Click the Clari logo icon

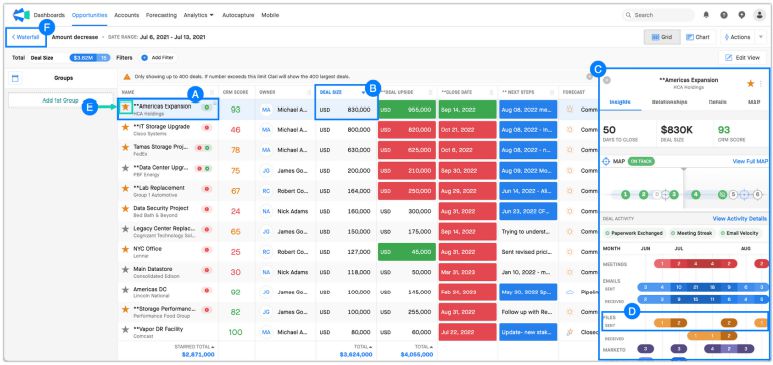coord(21,15)
